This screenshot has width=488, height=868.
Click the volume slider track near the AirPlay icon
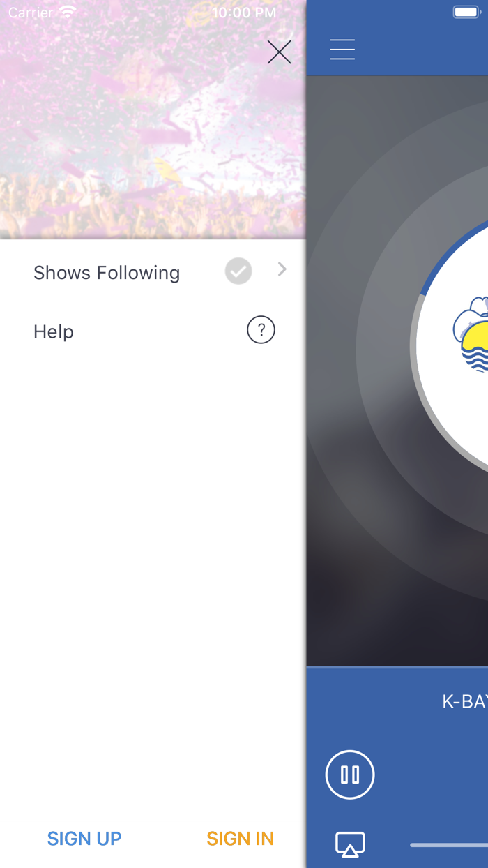click(449, 845)
